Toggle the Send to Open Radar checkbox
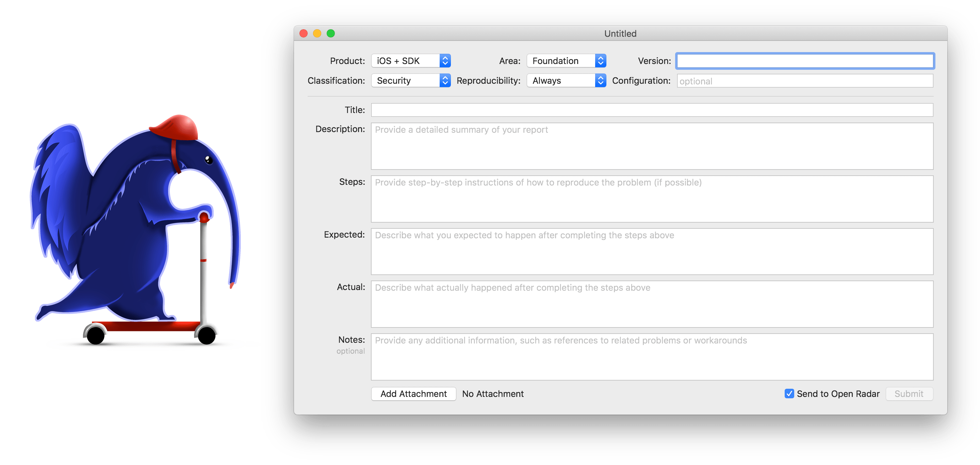 (789, 394)
